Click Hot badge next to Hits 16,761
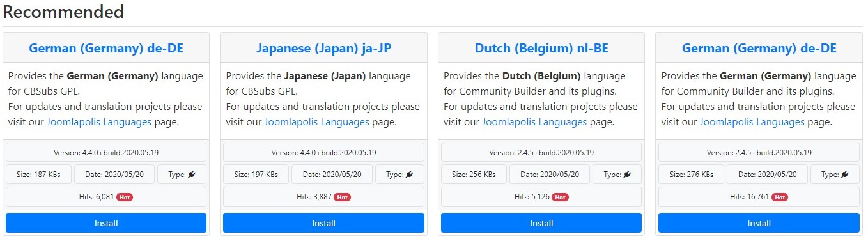 pos(780,197)
